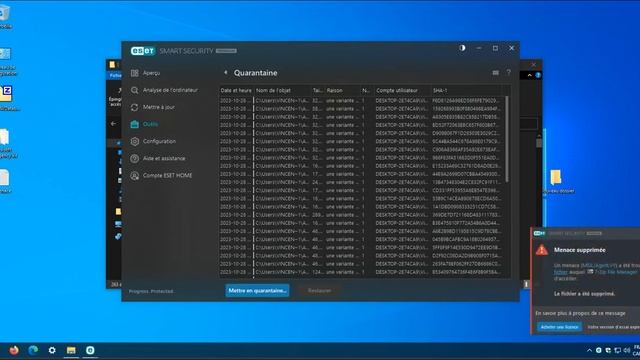
Task: Click the Mettre en quarantaine... button
Action: tap(258, 291)
